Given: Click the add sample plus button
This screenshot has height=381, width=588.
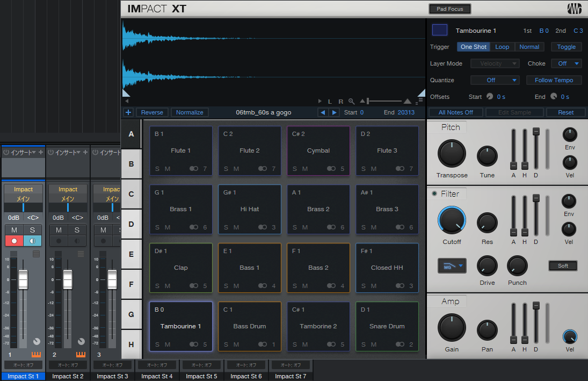Looking at the screenshot, I should coord(128,112).
